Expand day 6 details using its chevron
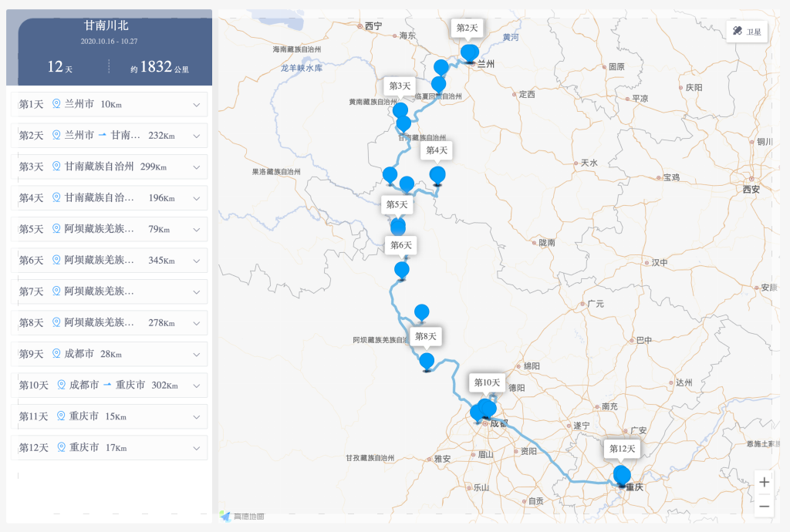Image resolution: width=790 pixels, height=532 pixels. point(197,261)
